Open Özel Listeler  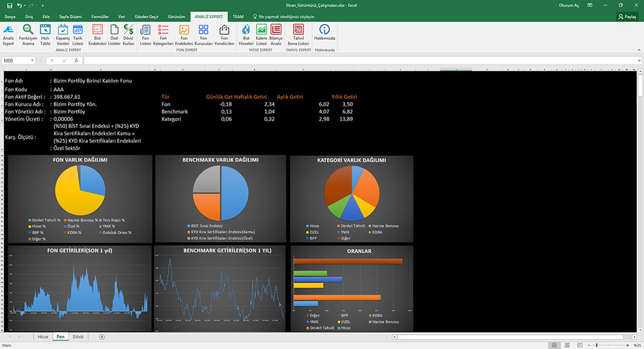point(114,35)
